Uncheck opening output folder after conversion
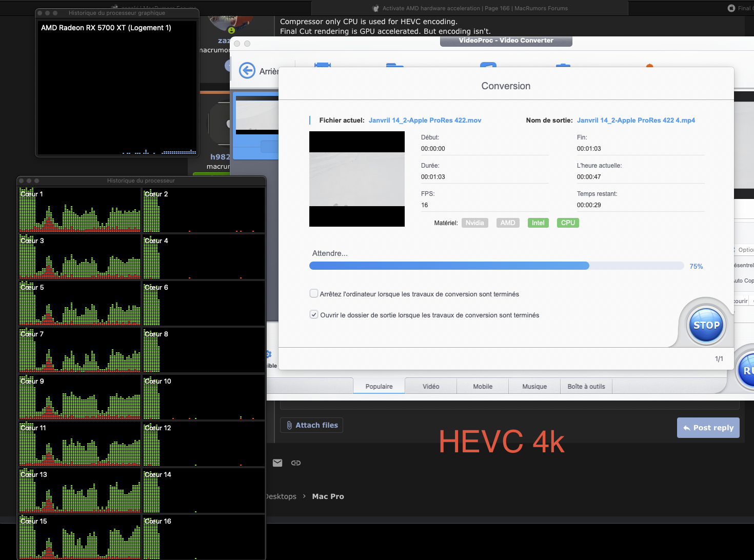 point(314,314)
